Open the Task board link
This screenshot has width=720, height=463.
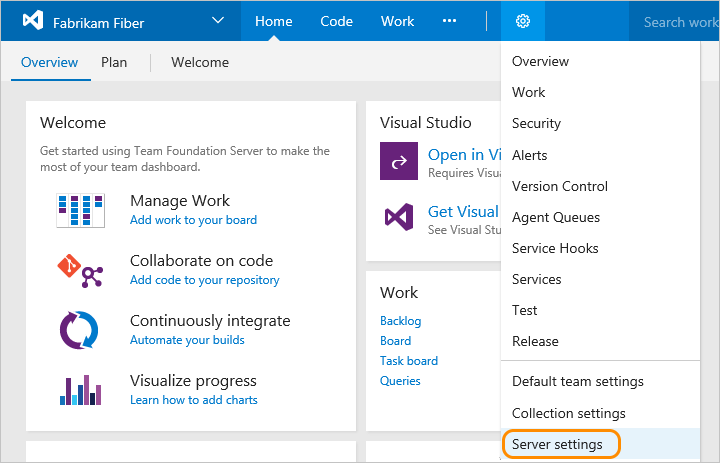(409, 361)
